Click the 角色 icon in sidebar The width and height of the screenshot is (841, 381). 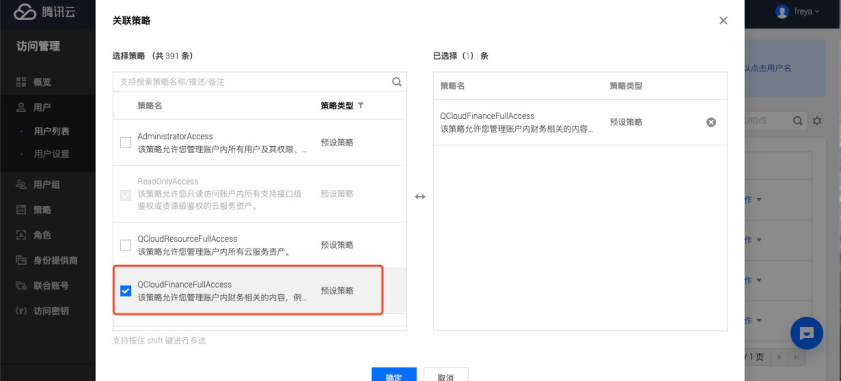click(x=21, y=235)
